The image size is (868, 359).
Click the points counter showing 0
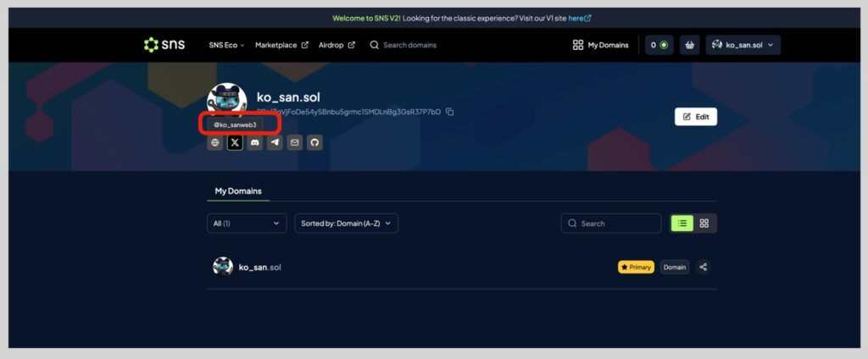point(659,46)
